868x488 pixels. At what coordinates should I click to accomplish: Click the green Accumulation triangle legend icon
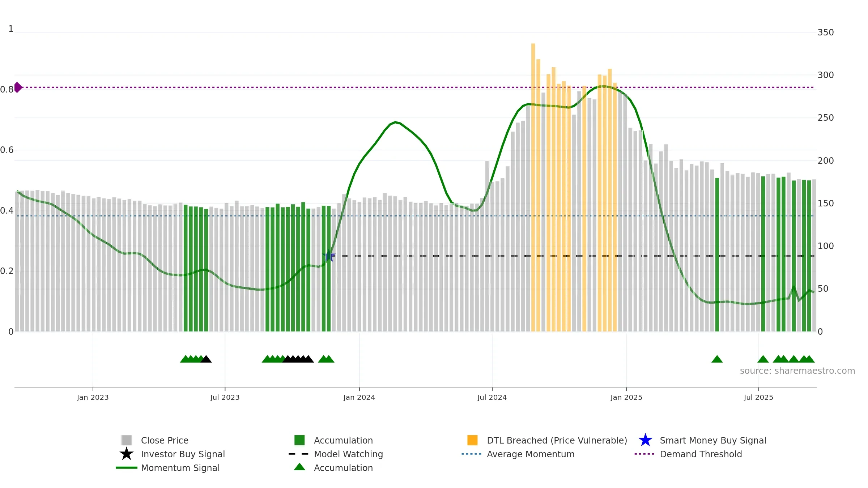click(x=299, y=467)
